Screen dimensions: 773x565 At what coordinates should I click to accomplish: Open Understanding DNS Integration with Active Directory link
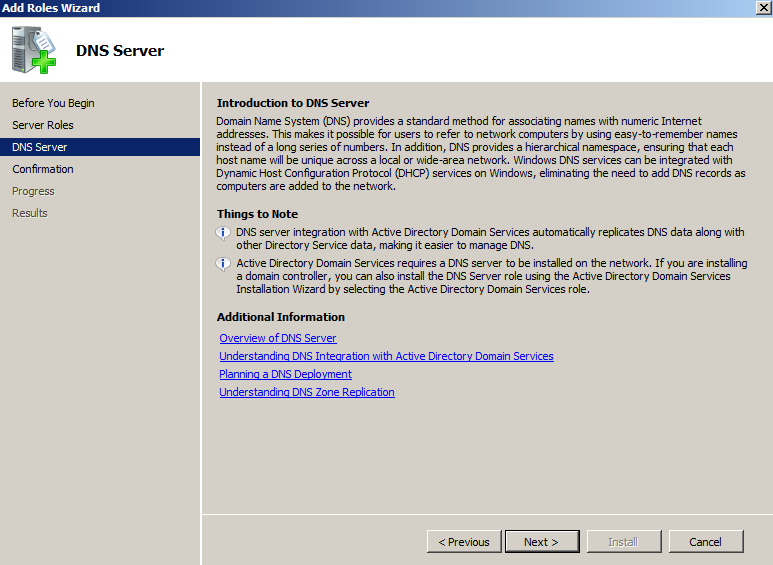[386, 356]
